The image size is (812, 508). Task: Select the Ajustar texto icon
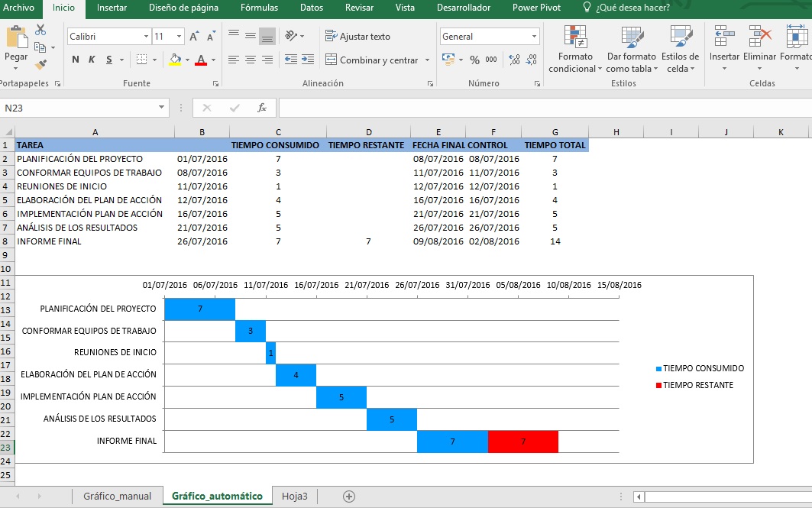[x=332, y=36]
